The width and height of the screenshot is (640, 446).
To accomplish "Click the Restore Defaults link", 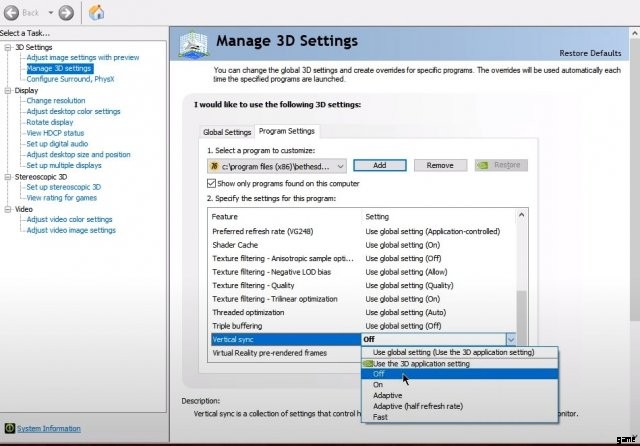I will click(x=590, y=53).
